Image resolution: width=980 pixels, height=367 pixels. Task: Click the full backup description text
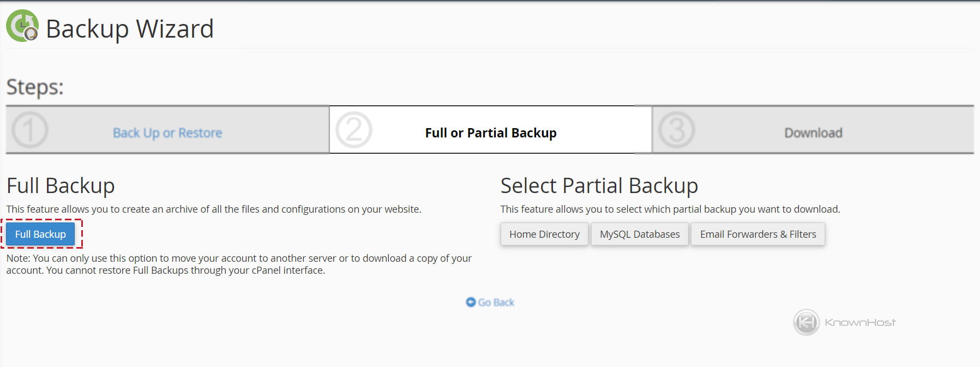point(214,208)
